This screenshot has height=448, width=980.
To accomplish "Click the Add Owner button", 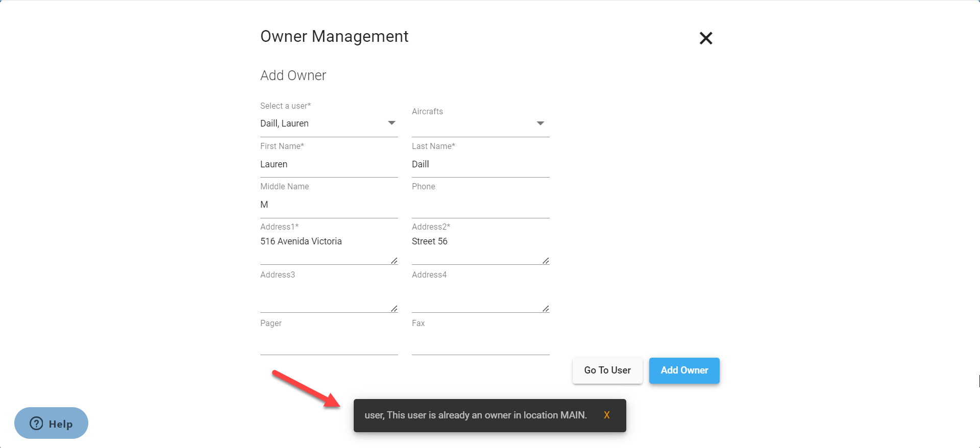I will click(x=684, y=370).
